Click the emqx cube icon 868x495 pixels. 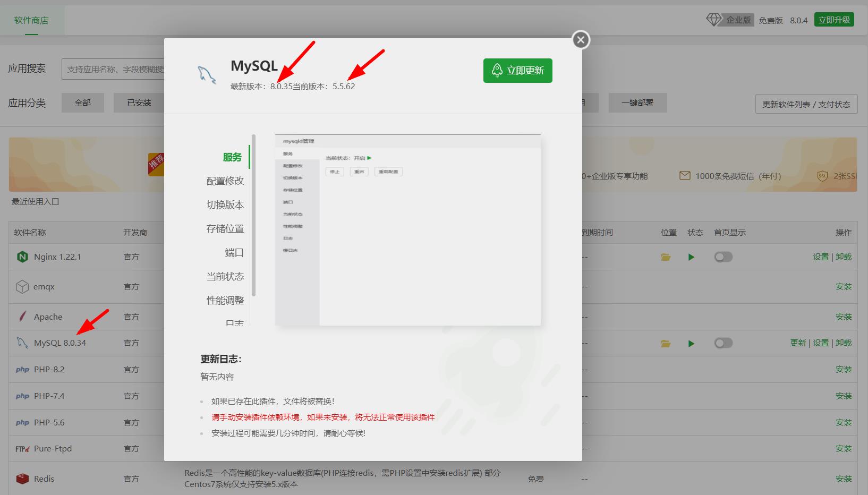[x=22, y=287]
